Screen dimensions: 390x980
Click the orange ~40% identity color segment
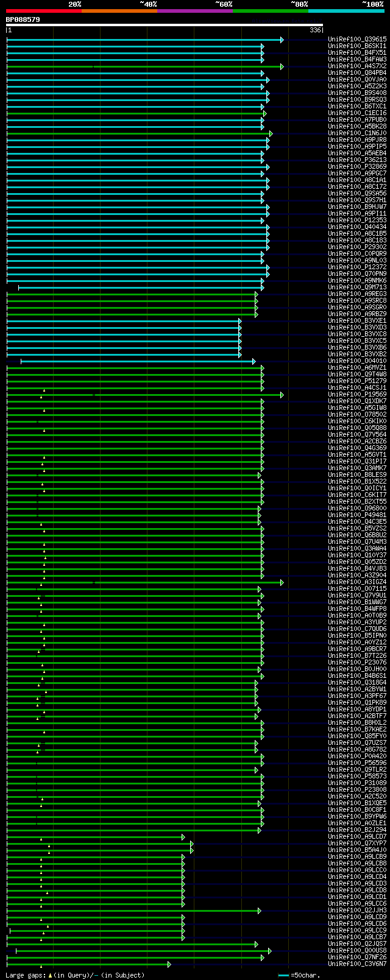119,10
